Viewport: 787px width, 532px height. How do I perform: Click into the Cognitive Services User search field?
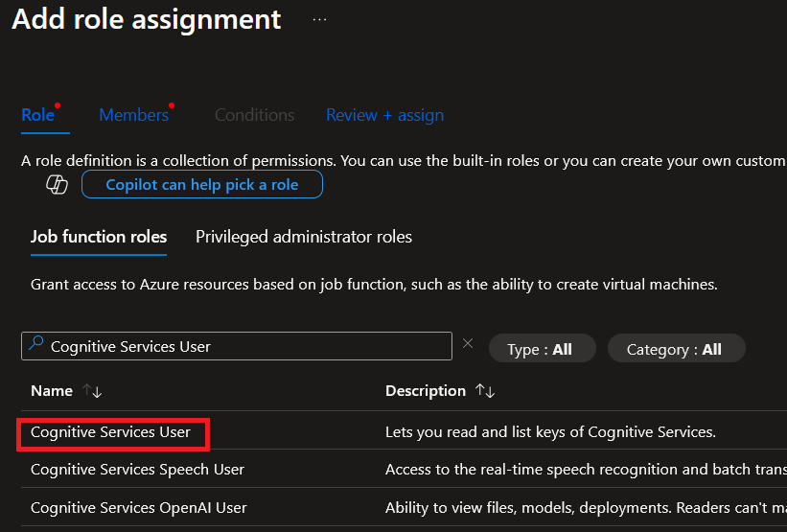pyautogui.click(x=237, y=346)
